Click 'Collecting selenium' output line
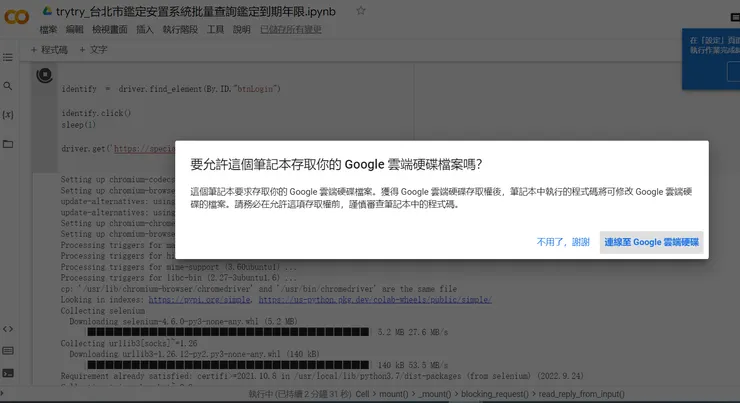The height and width of the screenshot is (403, 740). point(102,311)
